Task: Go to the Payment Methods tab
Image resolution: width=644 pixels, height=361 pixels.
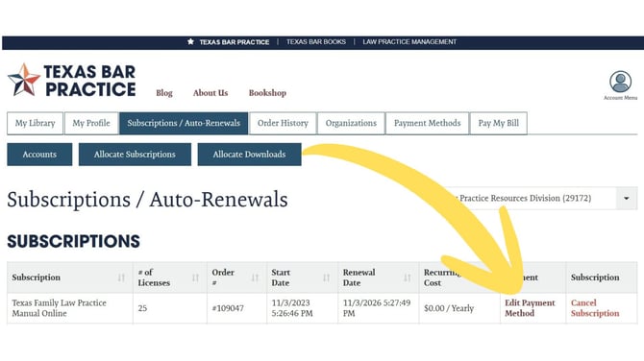Action: click(x=427, y=123)
